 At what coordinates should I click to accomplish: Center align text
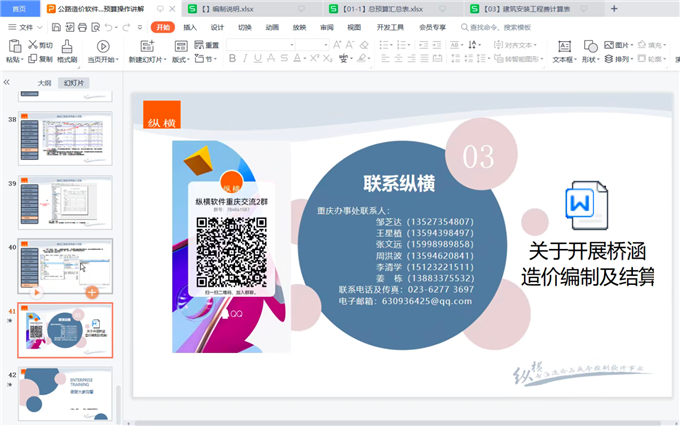click(x=399, y=58)
